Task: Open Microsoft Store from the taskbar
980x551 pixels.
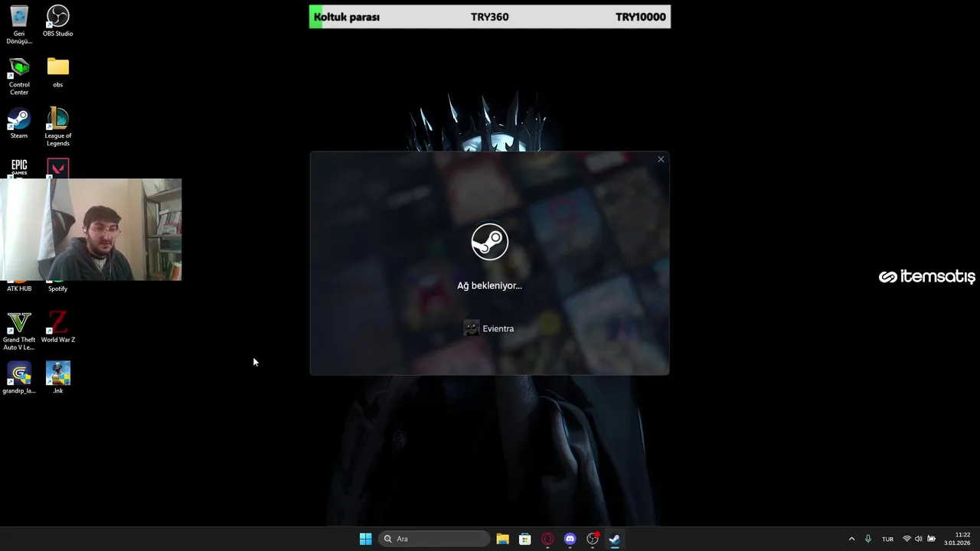Action: click(x=525, y=539)
